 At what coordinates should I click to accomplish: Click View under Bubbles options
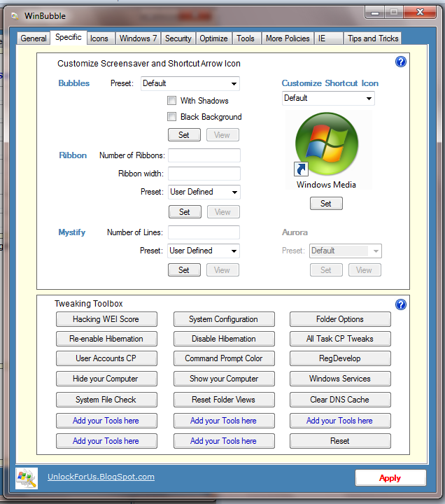[222, 135]
